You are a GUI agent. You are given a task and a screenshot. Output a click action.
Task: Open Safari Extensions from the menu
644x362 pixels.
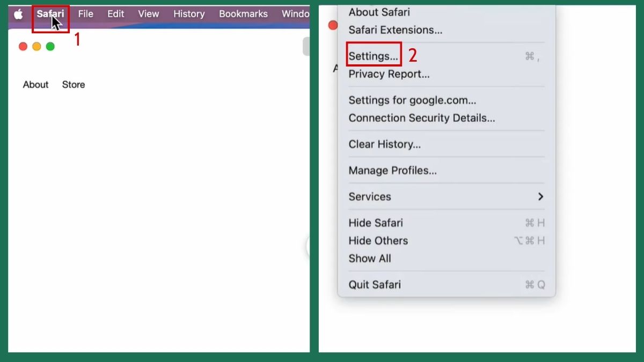point(396,30)
